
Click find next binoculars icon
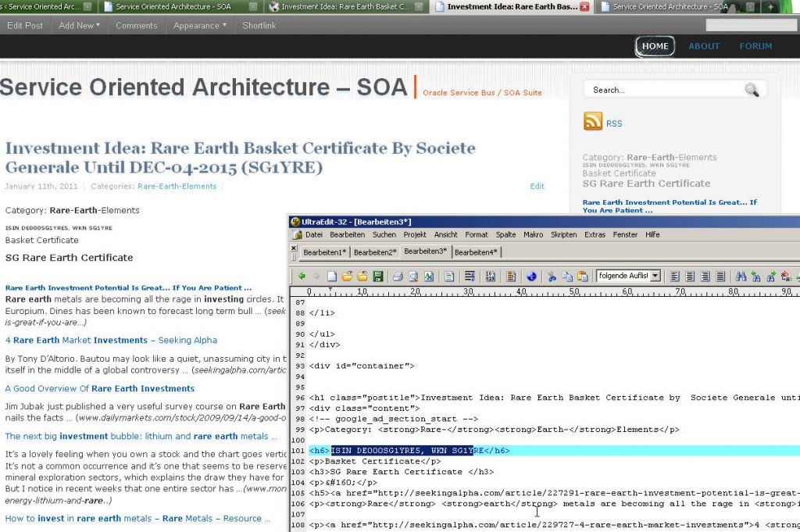(771, 276)
